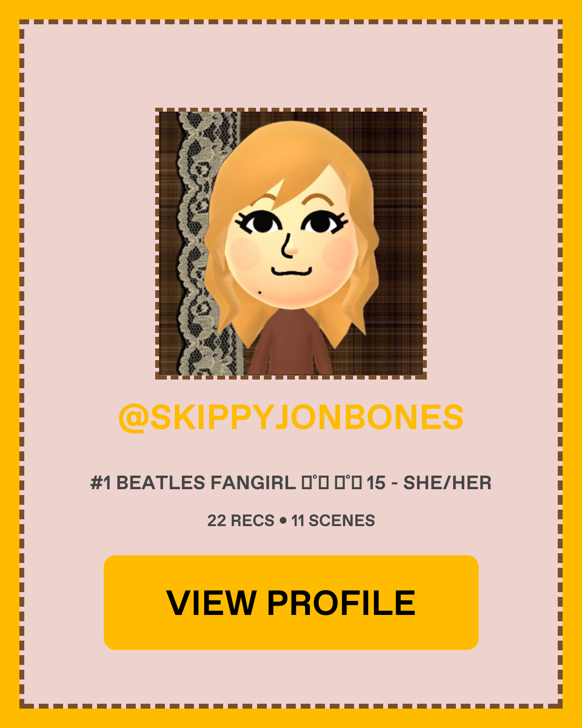Click the Mii's left eye
The image size is (582, 728).
point(260,222)
